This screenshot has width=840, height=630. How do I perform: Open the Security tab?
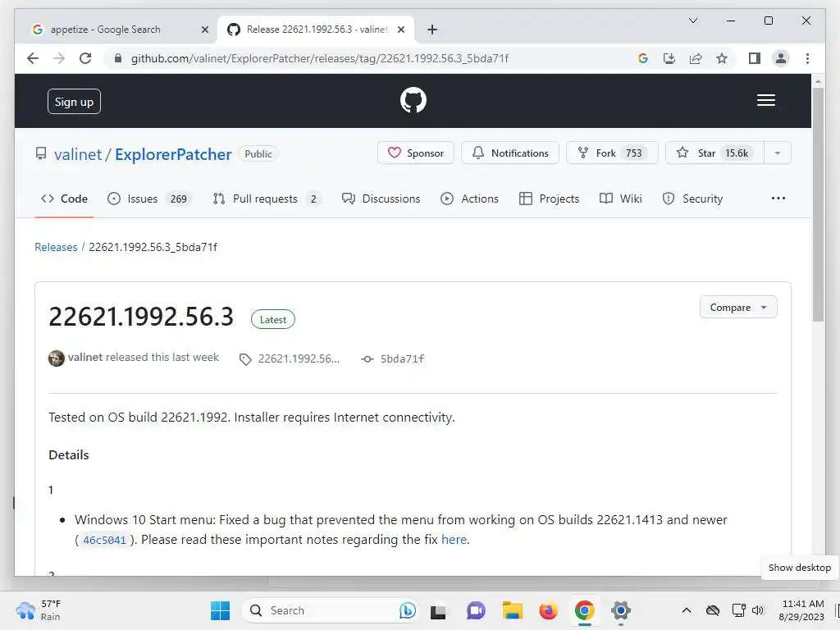692,199
